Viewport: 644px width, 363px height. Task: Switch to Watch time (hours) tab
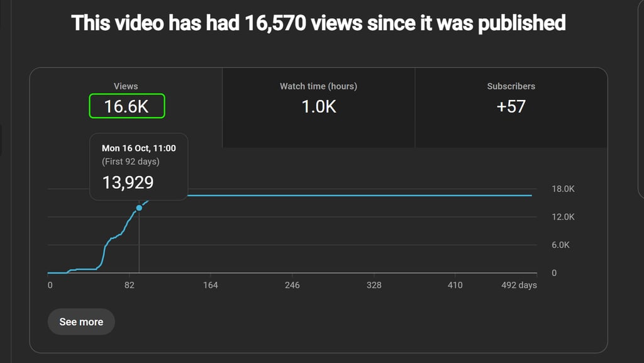[319, 108]
